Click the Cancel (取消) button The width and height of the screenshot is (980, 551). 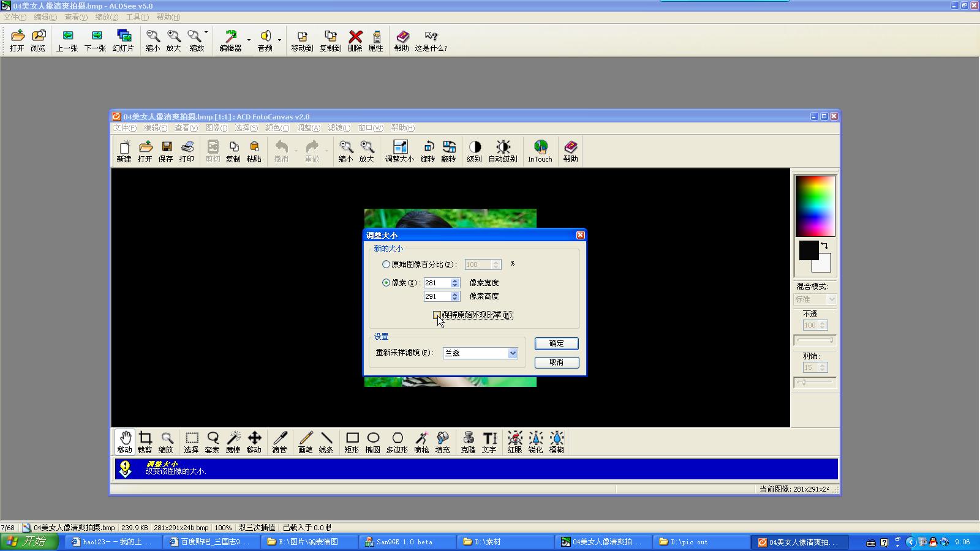tap(556, 362)
